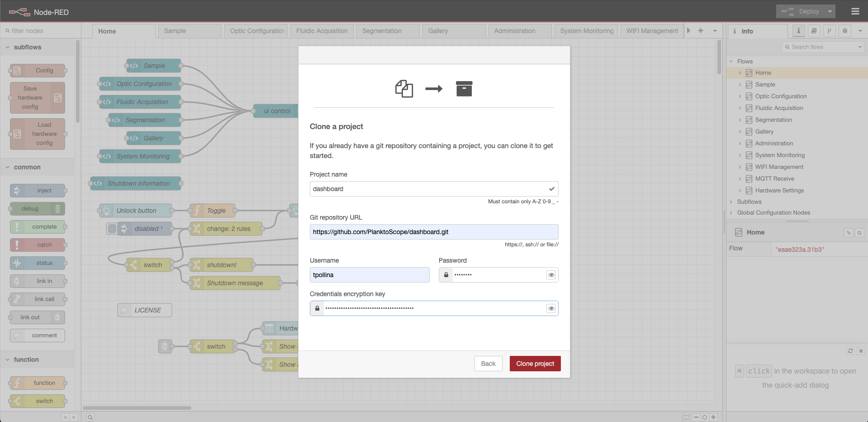This screenshot has width=868, height=422.
Task: Reset the workspace zoom
Action: coord(705,417)
